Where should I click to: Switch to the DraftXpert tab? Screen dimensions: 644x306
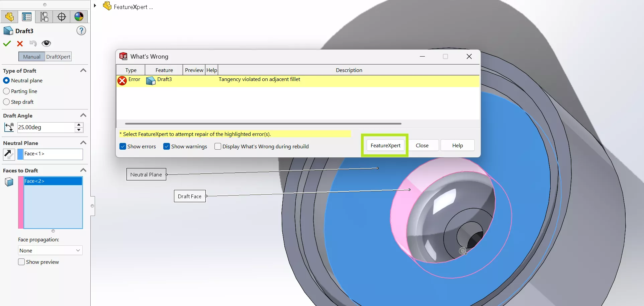(58, 57)
